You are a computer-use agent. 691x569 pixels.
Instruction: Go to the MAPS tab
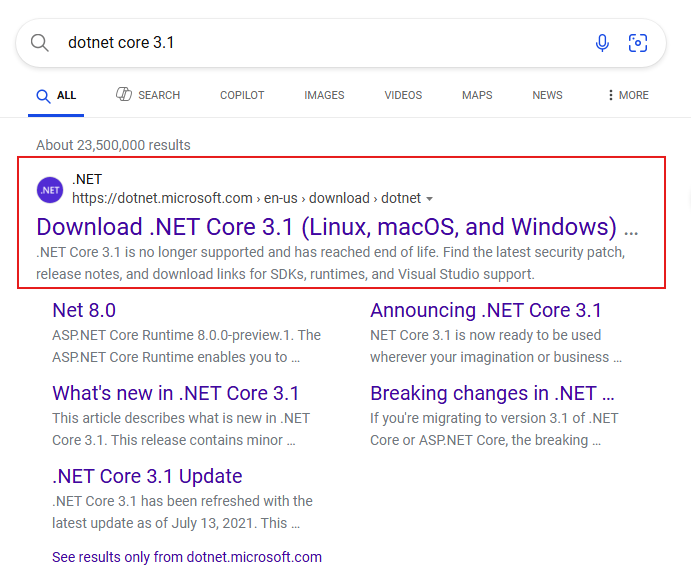point(477,95)
